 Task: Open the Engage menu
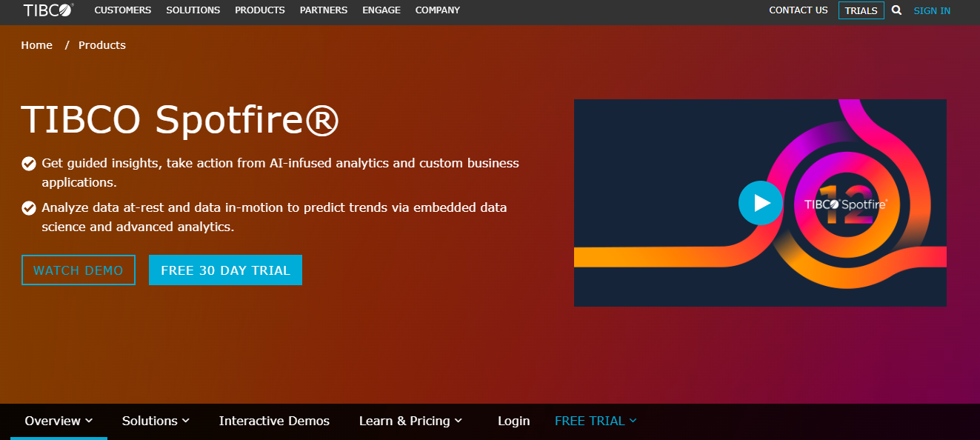[x=381, y=10]
